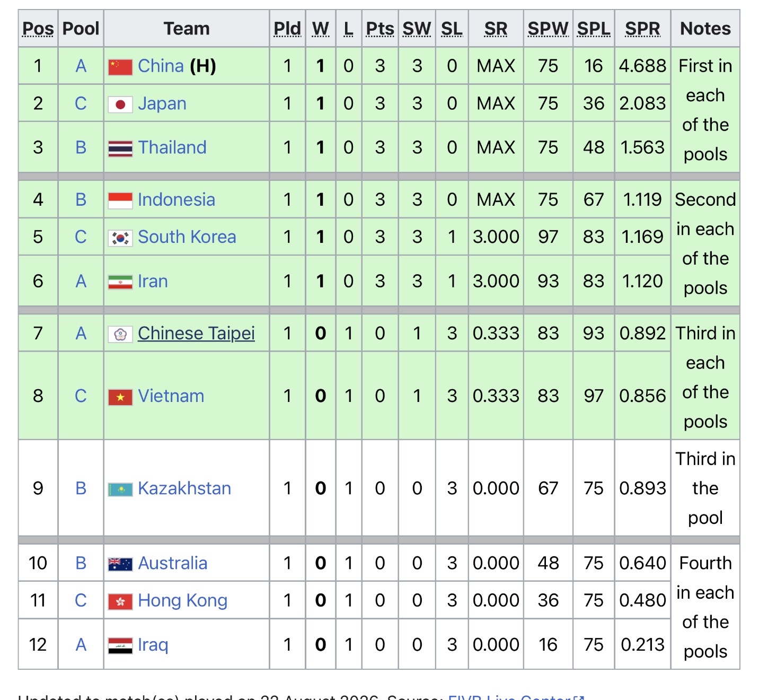Click Iran's SPR value 1.120

643,281
